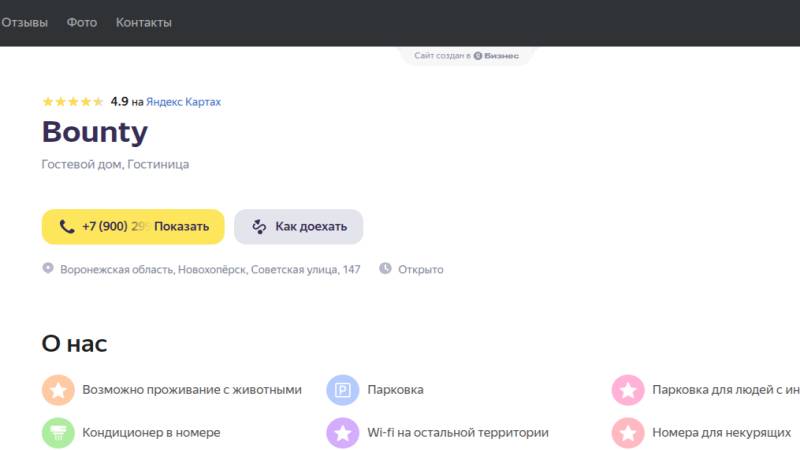Click the blue Parking icon

(x=343, y=390)
